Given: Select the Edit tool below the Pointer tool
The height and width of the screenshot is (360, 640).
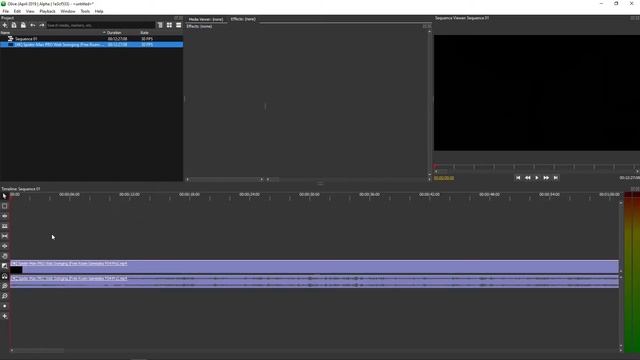Looking at the screenshot, I should point(5,206).
